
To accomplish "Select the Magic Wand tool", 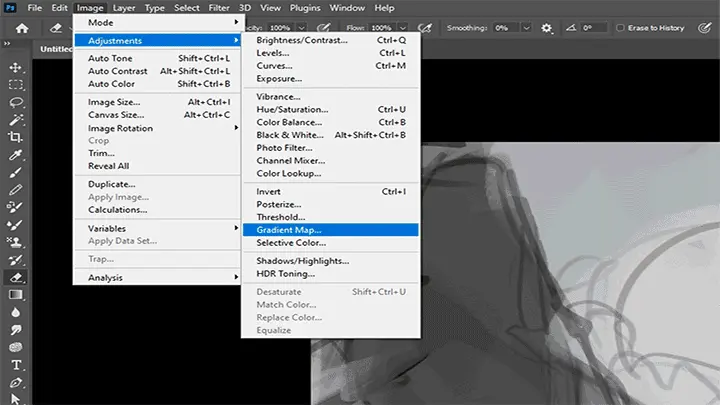I will [15, 120].
